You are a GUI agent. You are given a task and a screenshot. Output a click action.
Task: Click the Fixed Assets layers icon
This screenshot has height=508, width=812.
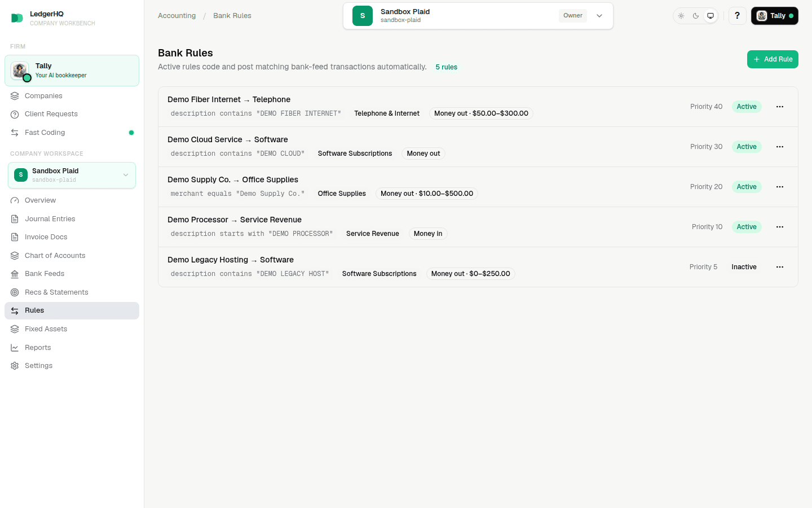(15, 329)
